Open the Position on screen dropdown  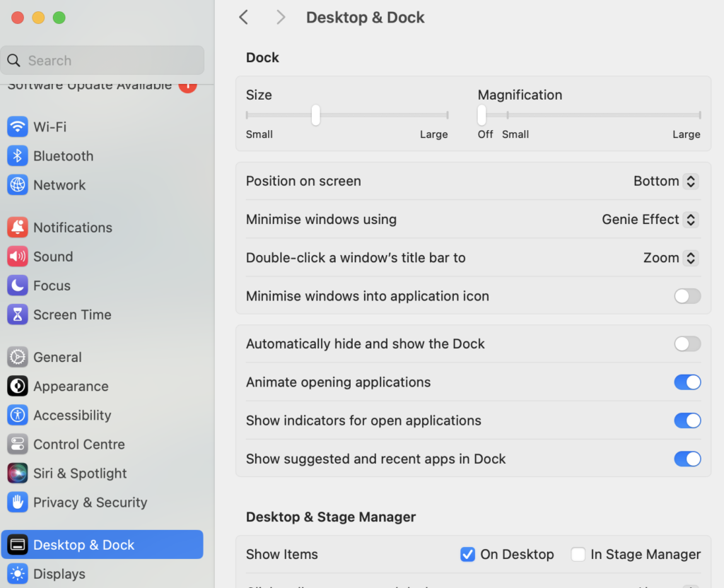[x=665, y=181]
